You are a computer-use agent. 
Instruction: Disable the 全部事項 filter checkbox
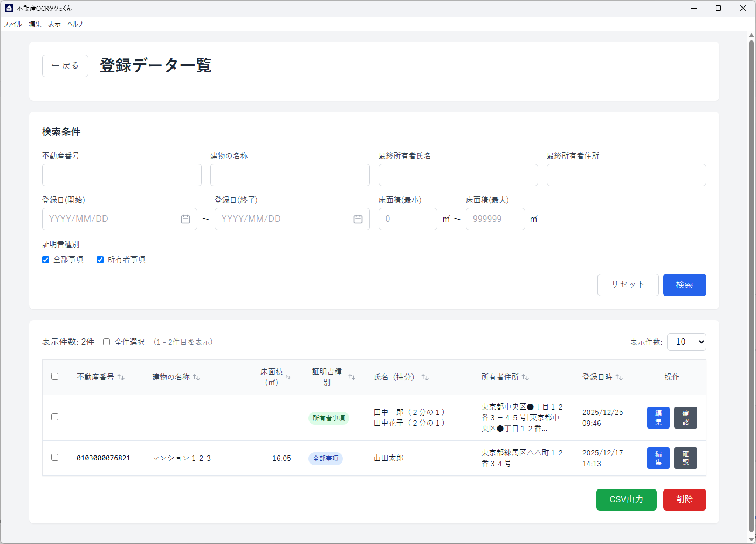tap(45, 260)
